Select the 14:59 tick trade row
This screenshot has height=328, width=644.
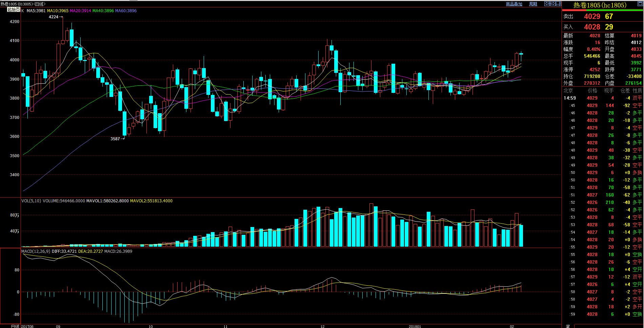point(603,98)
